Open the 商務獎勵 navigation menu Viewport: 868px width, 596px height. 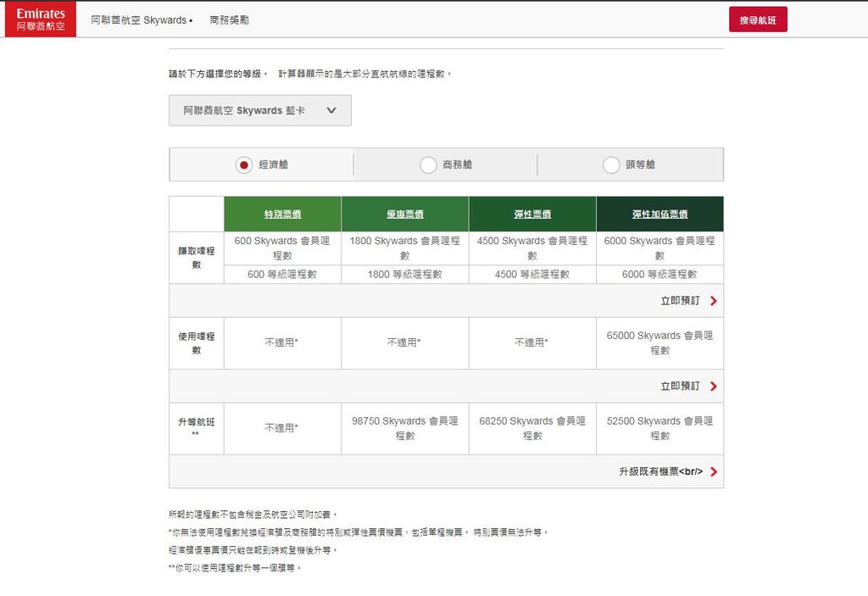[229, 20]
